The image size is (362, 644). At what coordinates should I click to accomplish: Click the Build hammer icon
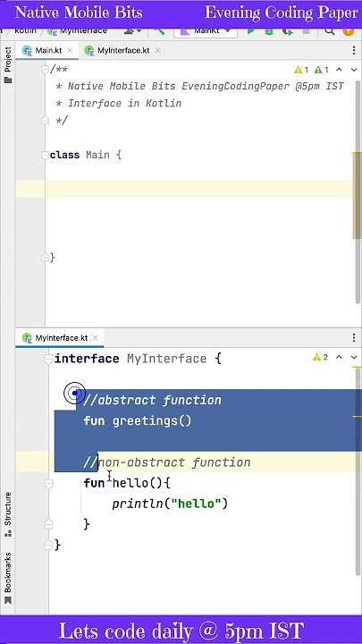[159, 31]
